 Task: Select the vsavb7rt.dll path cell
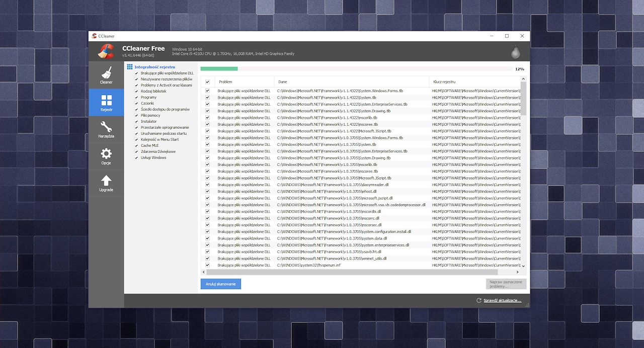[329, 252]
